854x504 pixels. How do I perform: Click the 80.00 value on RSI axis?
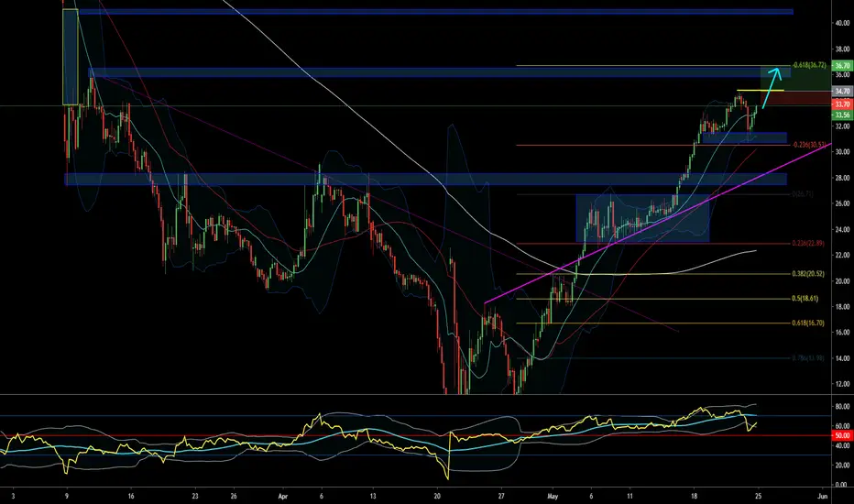(842, 407)
